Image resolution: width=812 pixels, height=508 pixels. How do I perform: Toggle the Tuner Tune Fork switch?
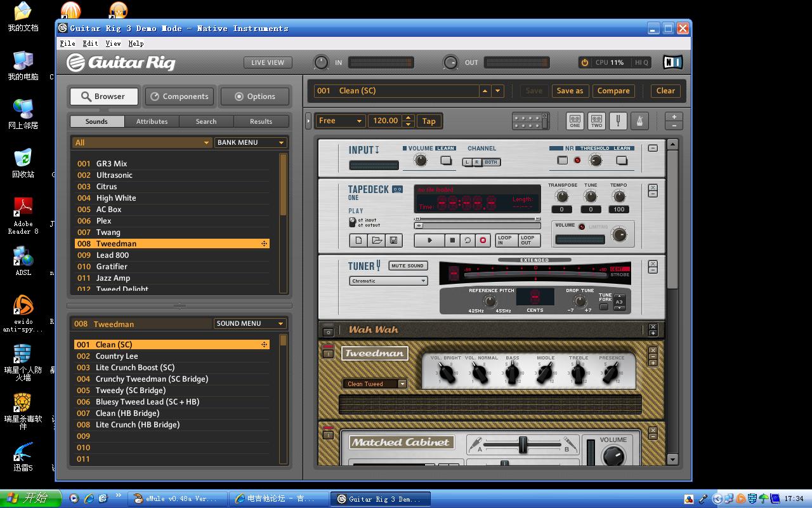tap(603, 307)
